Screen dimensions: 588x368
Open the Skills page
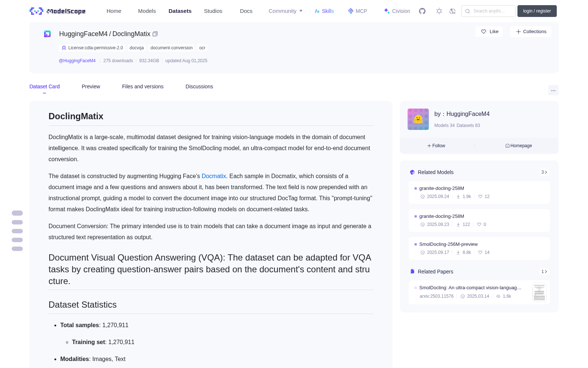325,11
